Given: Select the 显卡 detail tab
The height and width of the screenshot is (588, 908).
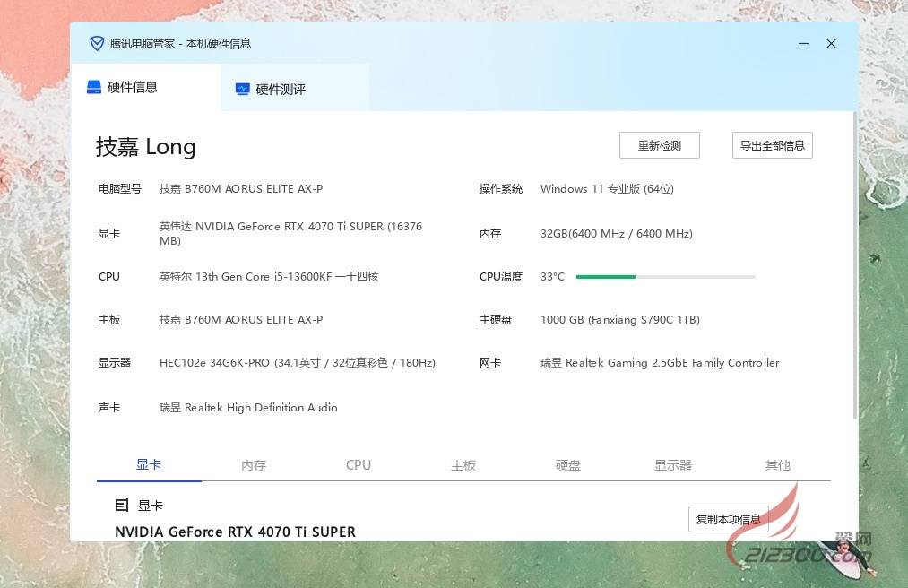Looking at the screenshot, I should coord(149,464).
